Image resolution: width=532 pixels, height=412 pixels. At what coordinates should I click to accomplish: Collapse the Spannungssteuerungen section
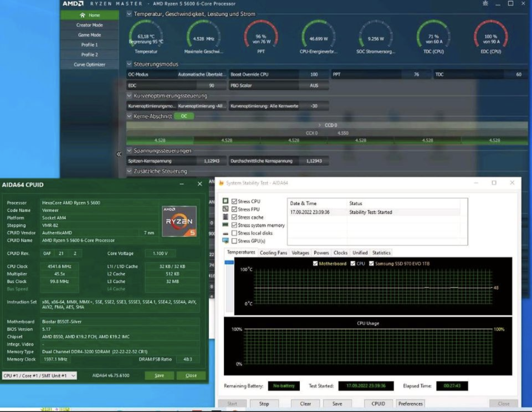click(x=129, y=150)
